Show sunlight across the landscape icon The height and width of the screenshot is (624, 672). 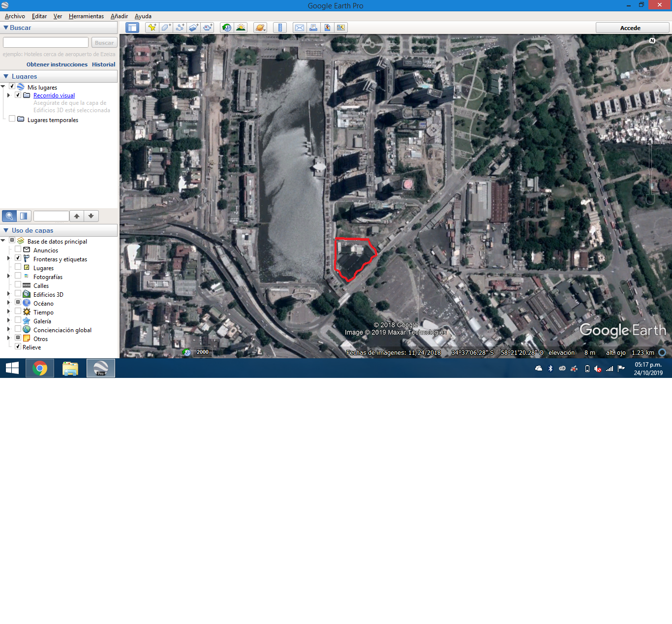tap(241, 28)
